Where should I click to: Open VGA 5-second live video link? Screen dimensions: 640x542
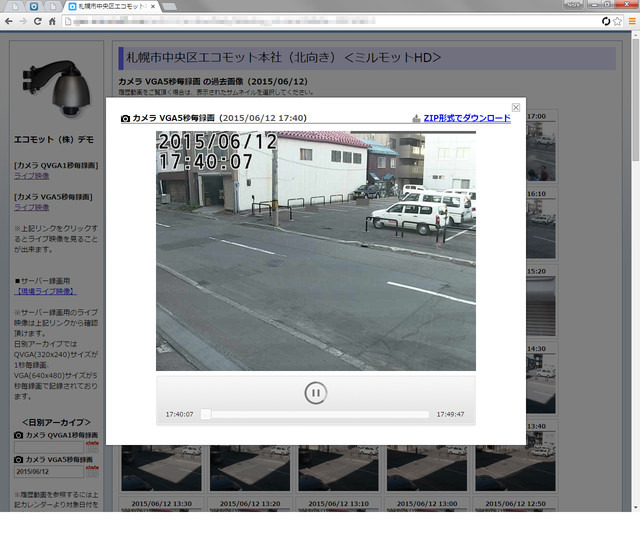click(32, 207)
